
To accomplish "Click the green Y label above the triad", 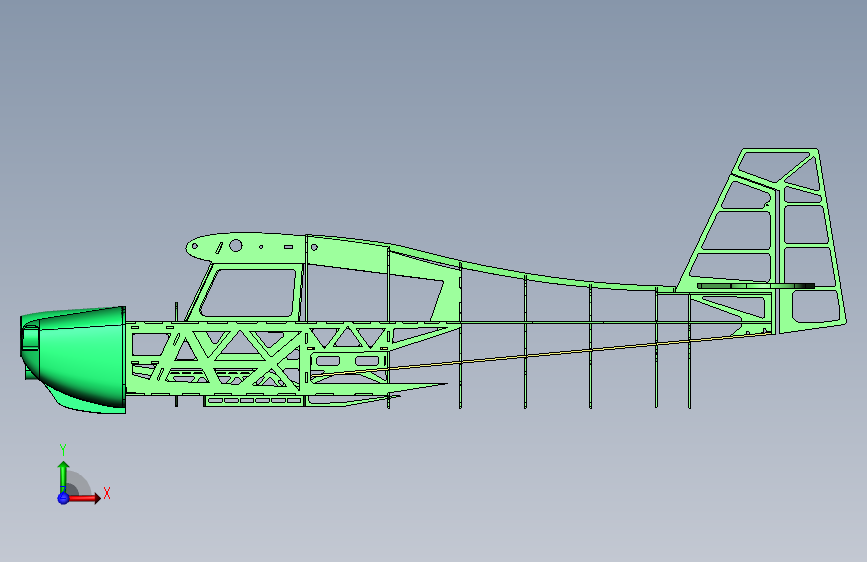I will coord(63,450).
